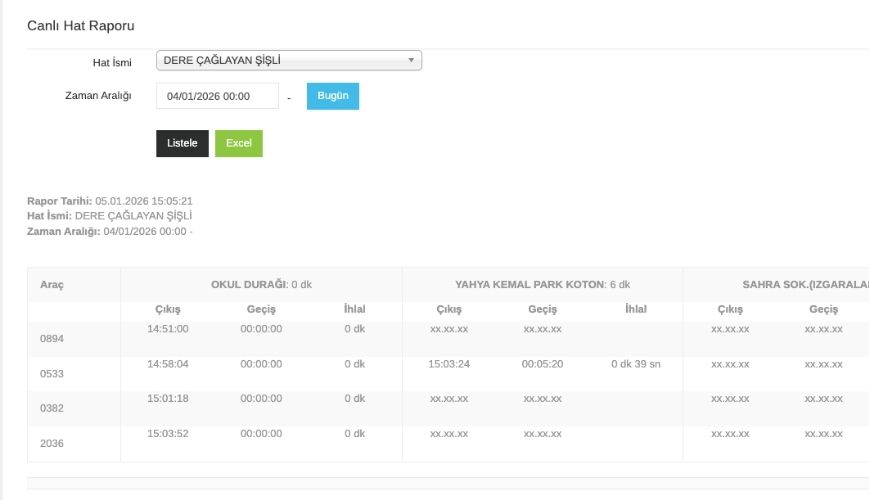Click the 14:51:00 departure time cell

click(167, 329)
